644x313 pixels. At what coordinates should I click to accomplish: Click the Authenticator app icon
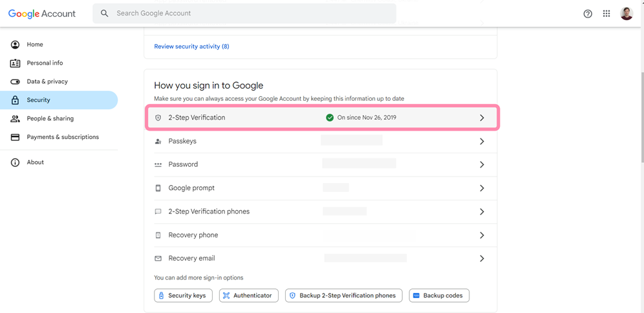pos(226,296)
